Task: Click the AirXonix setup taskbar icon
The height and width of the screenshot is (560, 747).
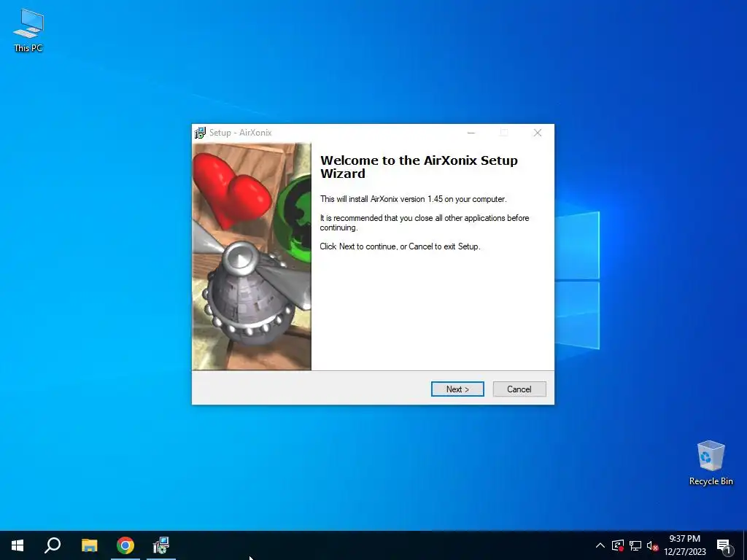Action: pyautogui.click(x=161, y=545)
